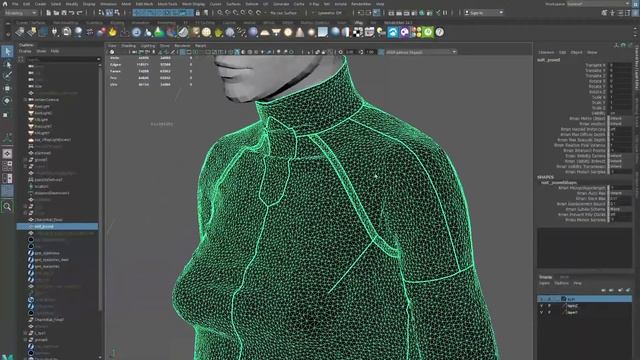
Task: Select the highlighted top layer row
Action: click(x=584, y=299)
